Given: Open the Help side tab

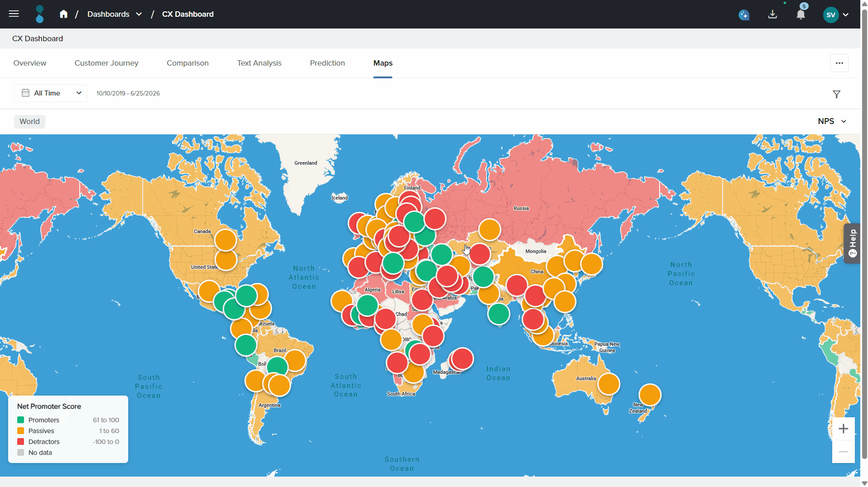Looking at the screenshot, I should pos(852,243).
